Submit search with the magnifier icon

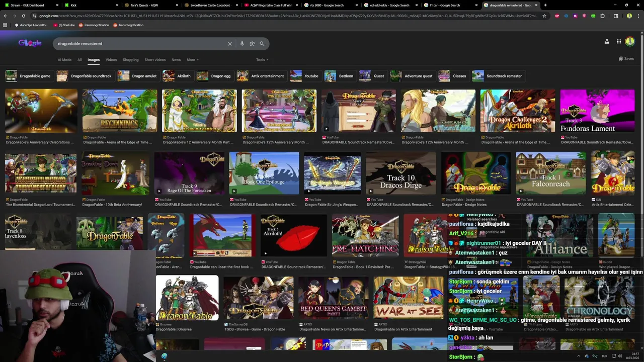point(262,44)
